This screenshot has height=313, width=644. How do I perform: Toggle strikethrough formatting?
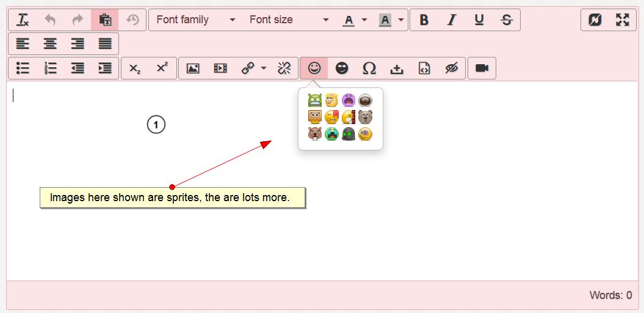(x=506, y=20)
